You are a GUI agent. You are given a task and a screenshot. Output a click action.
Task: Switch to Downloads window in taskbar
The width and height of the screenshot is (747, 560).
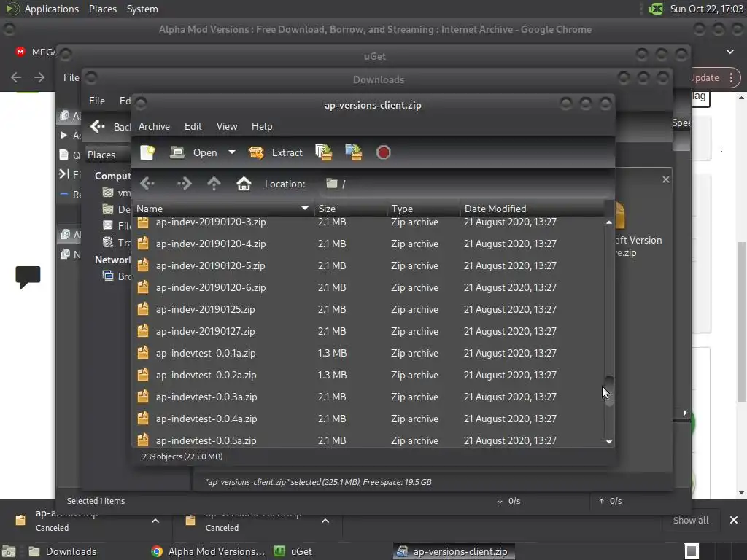pos(63,551)
